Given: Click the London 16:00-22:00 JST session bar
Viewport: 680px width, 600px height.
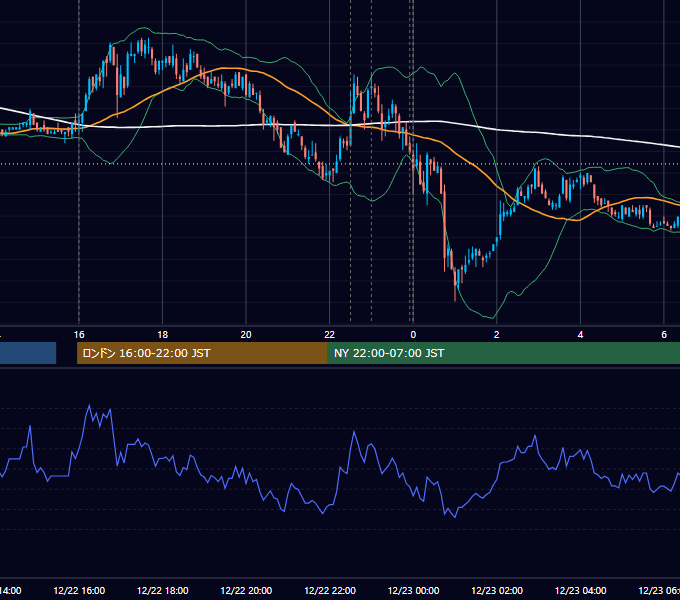Looking at the screenshot, I should point(202,353).
